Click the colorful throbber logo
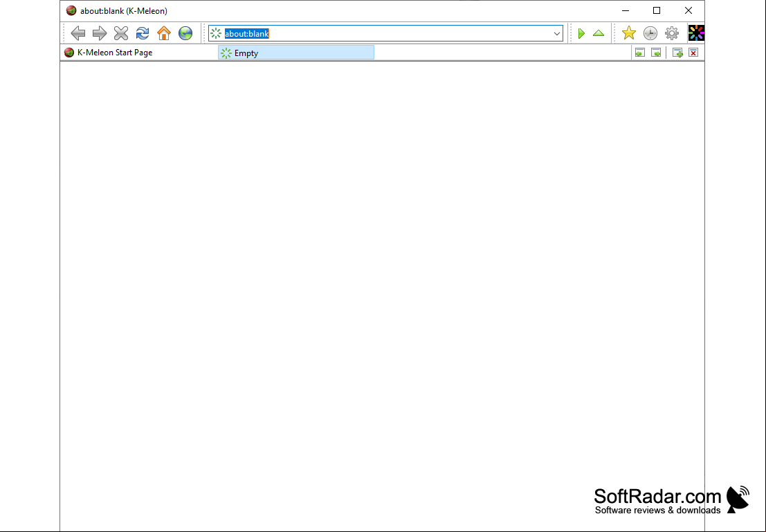766x532 pixels. 696,33
